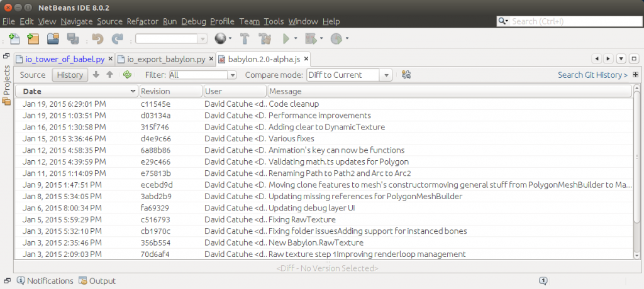The width and height of the screenshot is (644, 289).
Task: Click the Date column sort arrow
Action: click(133, 91)
